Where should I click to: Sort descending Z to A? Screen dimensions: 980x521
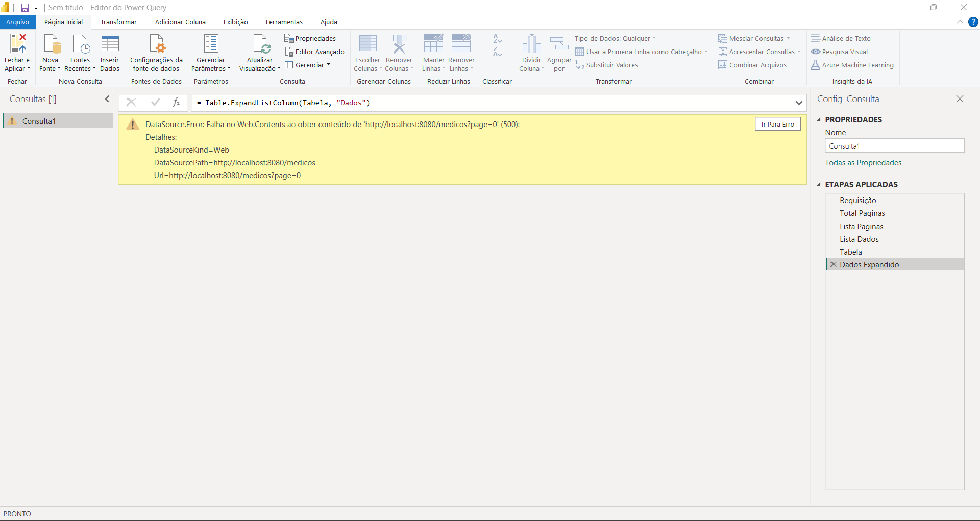click(x=498, y=52)
